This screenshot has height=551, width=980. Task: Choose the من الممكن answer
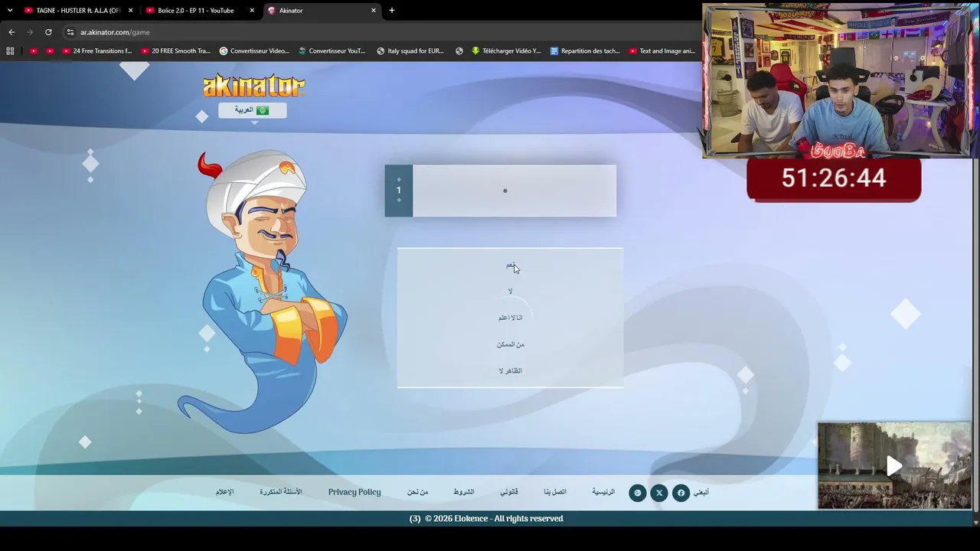(x=510, y=344)
